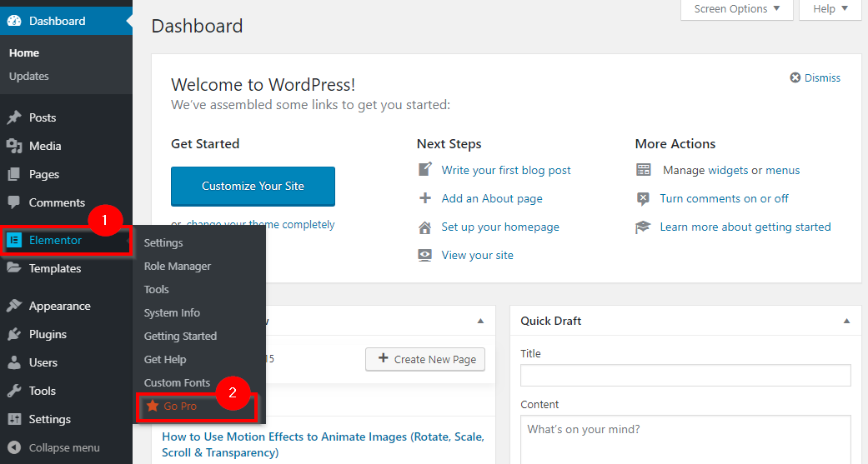This screenshot has width=868, height=464.
Task: Click Go Pro in Elementor submenu
Action: pos(180,406)
